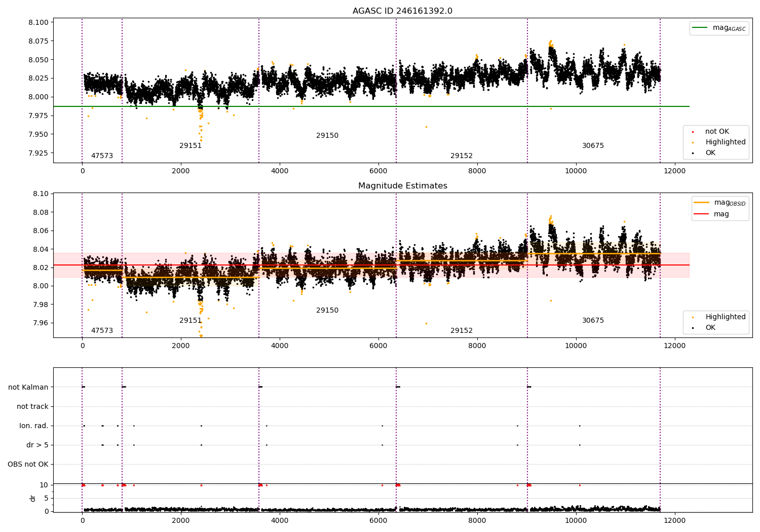
Task: Click the 8.025 y-axis tick label
Action: (x=38, y=79)
